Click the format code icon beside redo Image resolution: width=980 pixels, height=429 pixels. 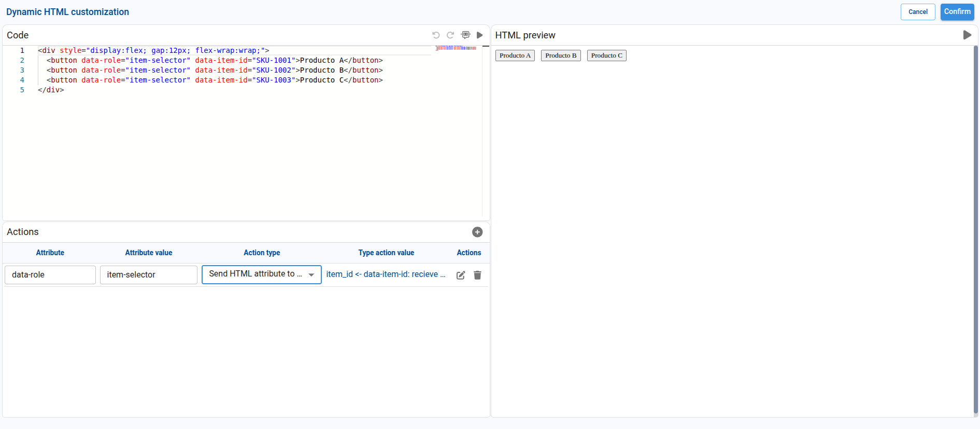tap(465, 35)
